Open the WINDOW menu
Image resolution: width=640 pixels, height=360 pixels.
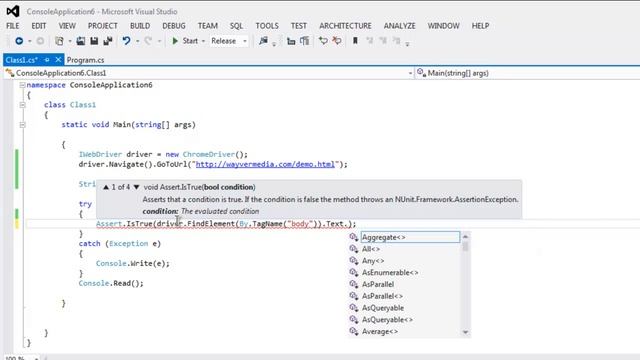pos(443,26)
